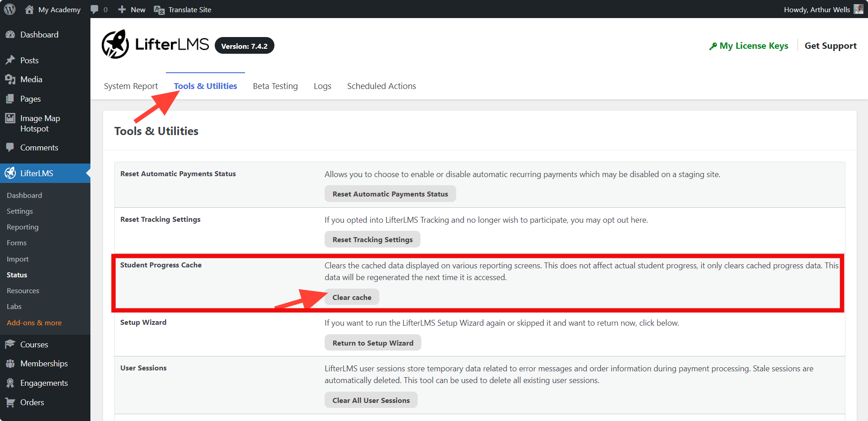Open the Labs submenu item
The width and height of the screenshot is (868, 421).
pos(14,306)
